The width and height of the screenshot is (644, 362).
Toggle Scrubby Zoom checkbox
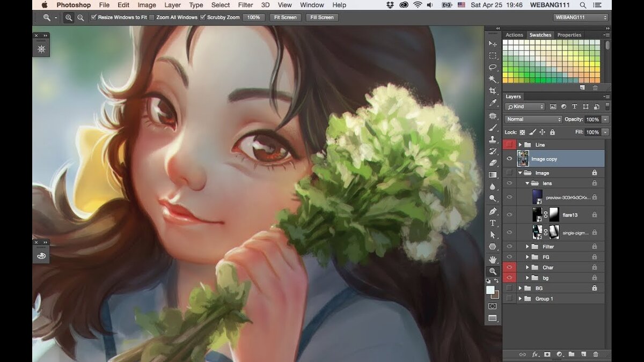(x=203, y=17)
